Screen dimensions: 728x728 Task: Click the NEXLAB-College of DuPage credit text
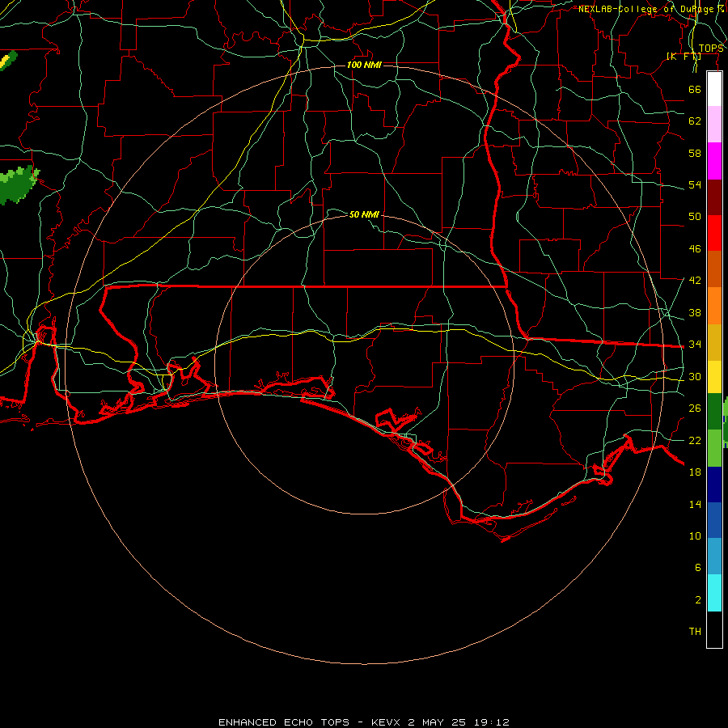tap(651, 9)
